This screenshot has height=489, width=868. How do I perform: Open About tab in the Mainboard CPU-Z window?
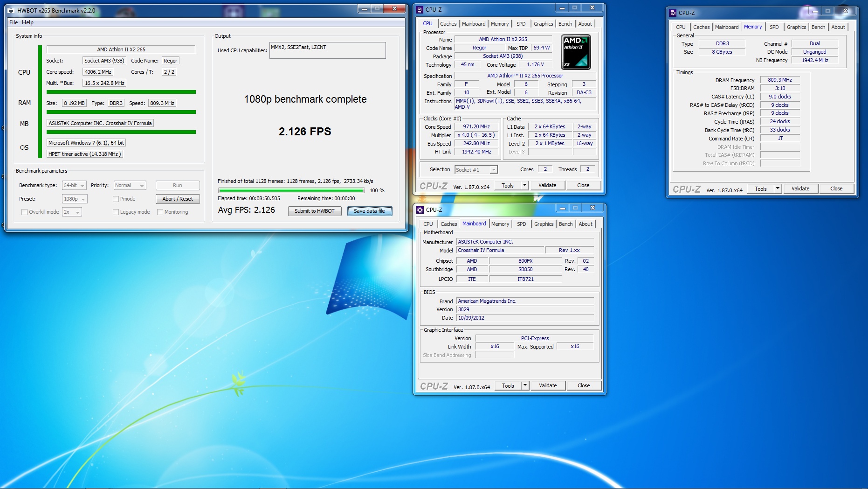point(586,224)
